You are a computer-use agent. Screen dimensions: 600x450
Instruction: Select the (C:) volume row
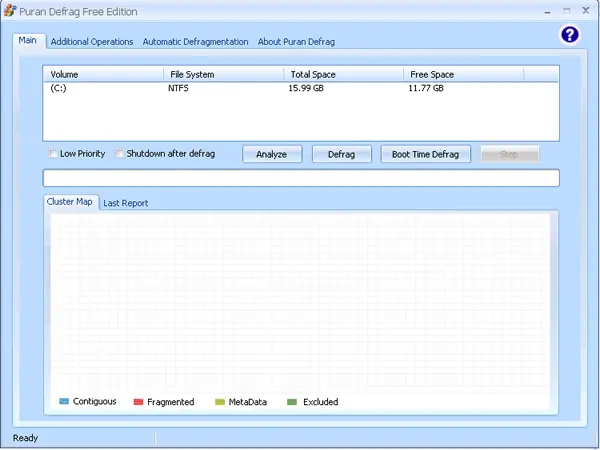point(301,88)
